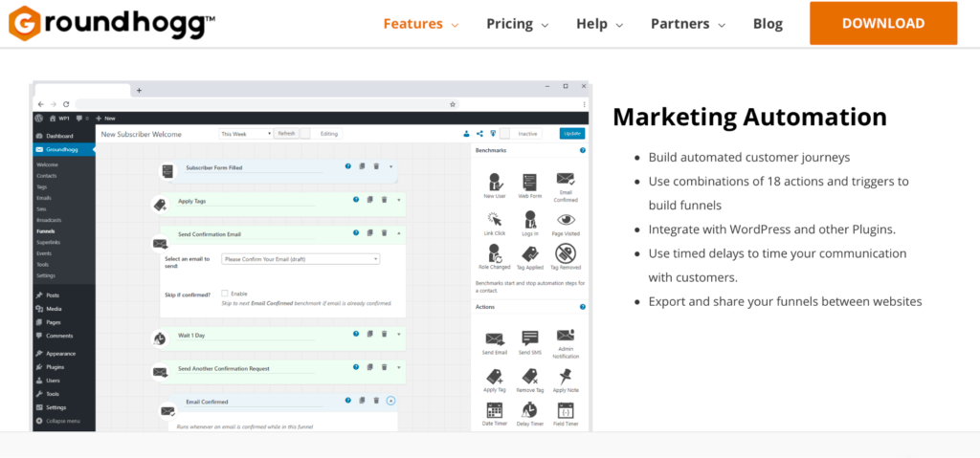Click the Refresh button

point(286,133)
